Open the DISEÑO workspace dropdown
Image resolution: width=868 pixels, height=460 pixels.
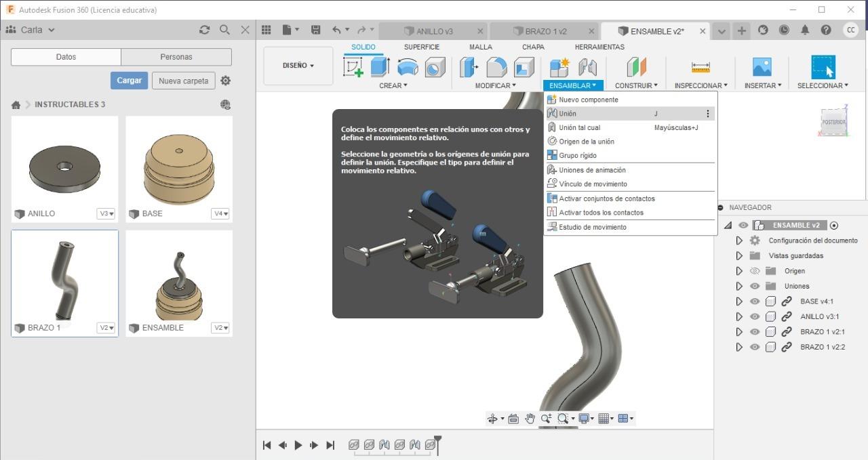tap(298, 66)
